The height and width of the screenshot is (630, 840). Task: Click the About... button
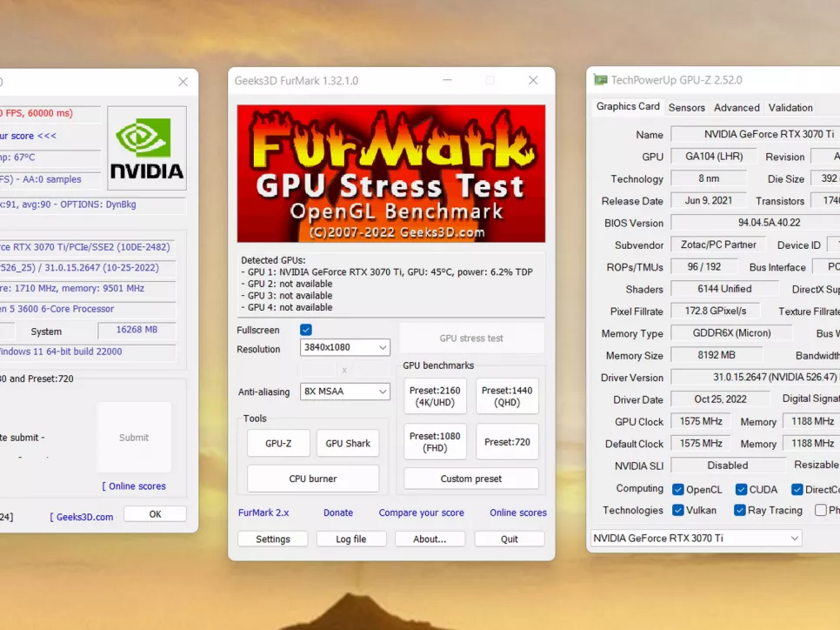tap(430, 539)
